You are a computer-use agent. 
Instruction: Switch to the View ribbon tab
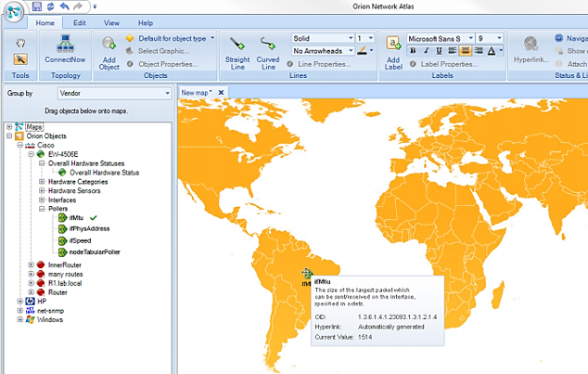(x=111, y=23)
